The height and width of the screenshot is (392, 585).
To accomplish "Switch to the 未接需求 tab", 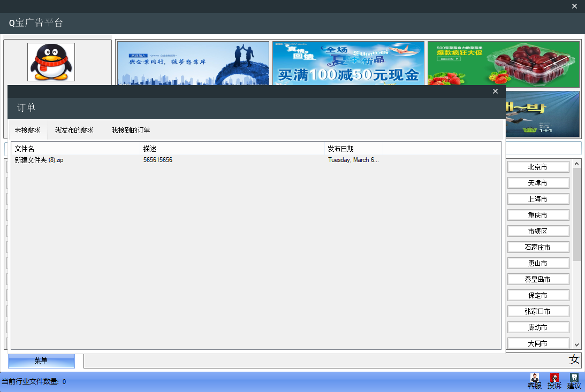I will coord(28,130).
